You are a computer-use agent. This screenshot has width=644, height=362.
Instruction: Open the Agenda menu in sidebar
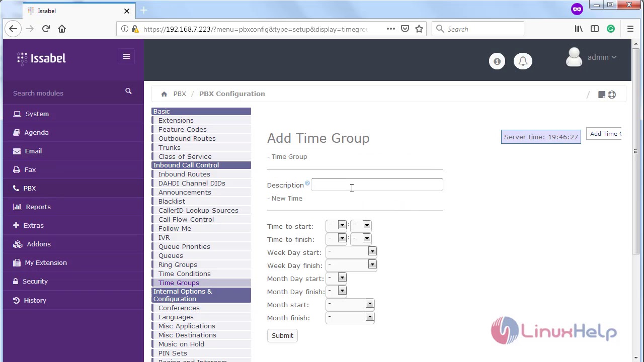coord(73,132)
